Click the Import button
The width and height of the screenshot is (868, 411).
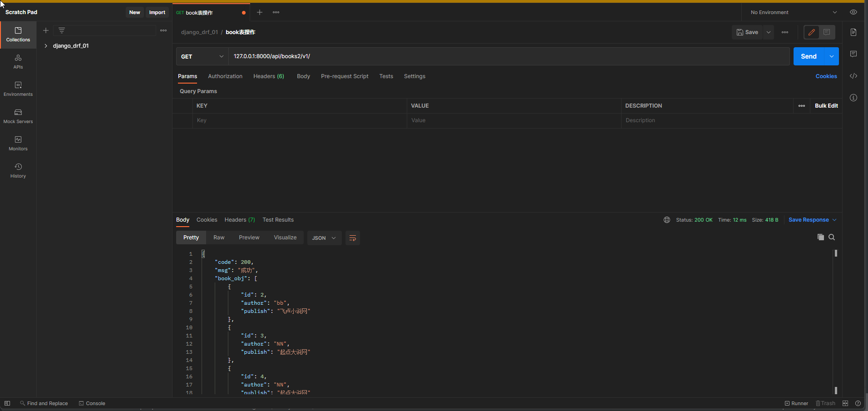pyautogui.click(x=157, y=12)
